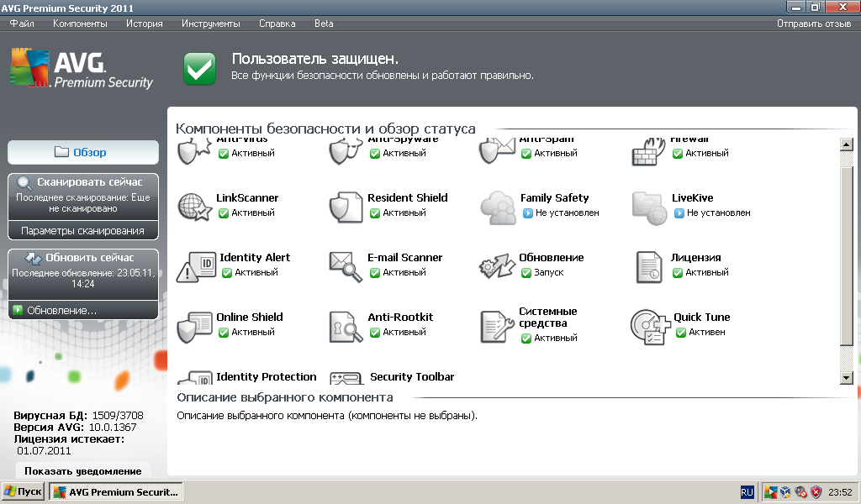This screenshot has width=861, height=504.
Task: Open the Компоненты menu
Action: [80, 24]
